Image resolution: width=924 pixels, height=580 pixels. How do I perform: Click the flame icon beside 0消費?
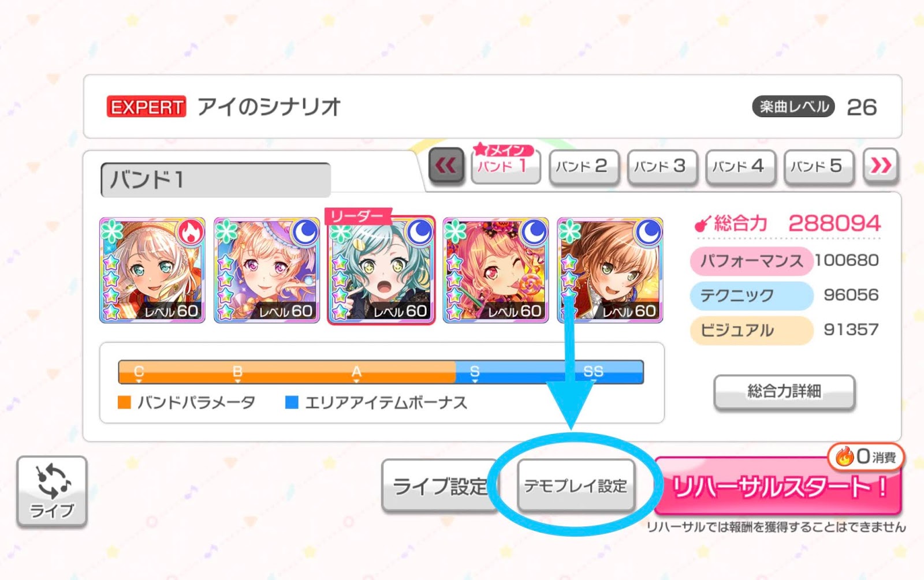844,456
